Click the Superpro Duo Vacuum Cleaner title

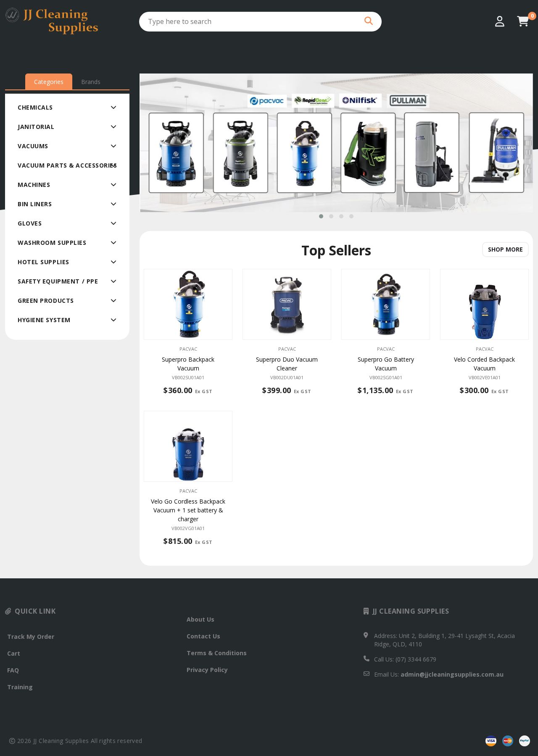point(287,364)
